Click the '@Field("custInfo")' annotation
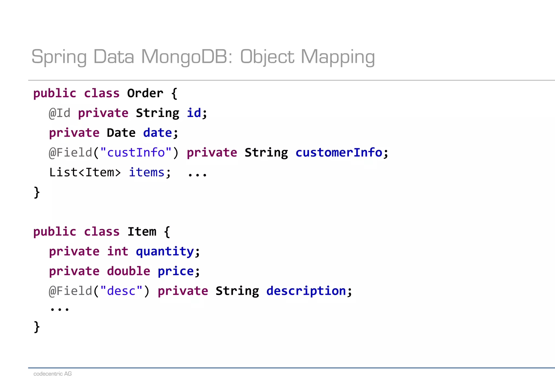 tap(114, 153)
